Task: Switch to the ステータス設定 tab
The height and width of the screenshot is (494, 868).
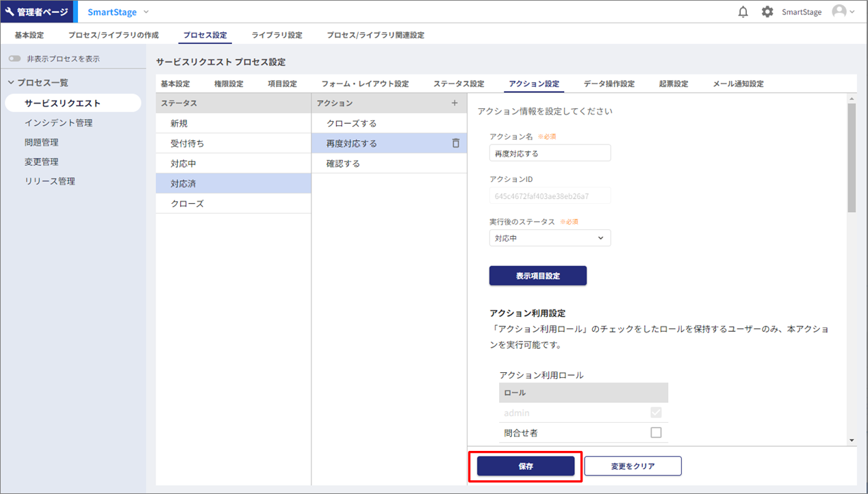Action: tap(458, 84)
